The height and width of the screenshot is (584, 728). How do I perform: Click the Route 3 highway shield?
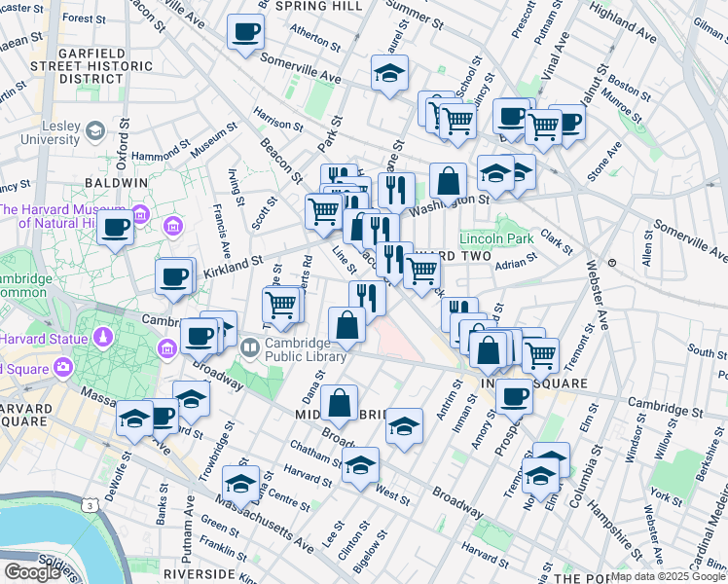90,505
